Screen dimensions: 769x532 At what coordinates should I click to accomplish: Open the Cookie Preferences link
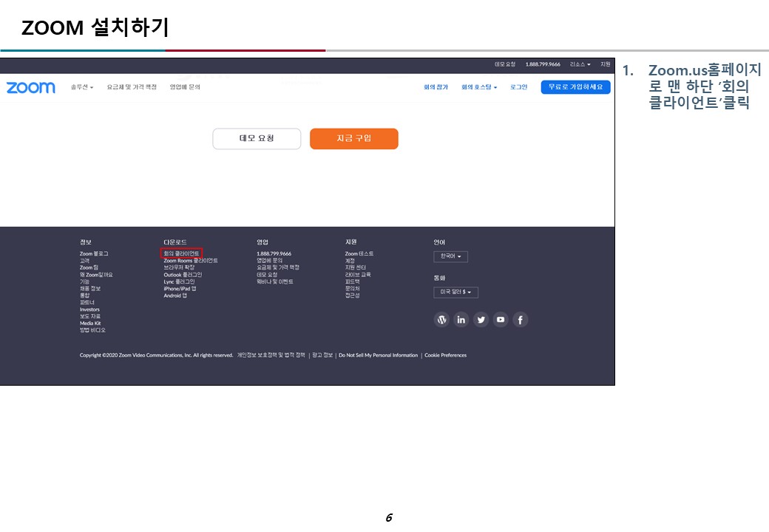pyautogui.click(x=446, y=355)
